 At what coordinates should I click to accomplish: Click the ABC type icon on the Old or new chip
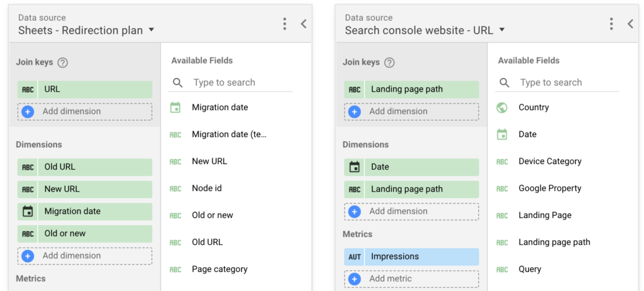tap(28, 234)
